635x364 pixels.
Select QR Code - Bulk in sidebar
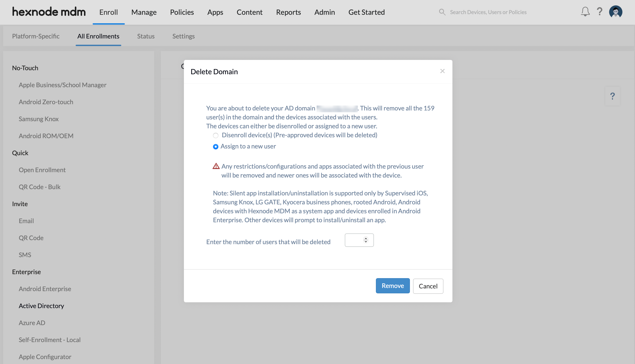click(x=40, y=187)
